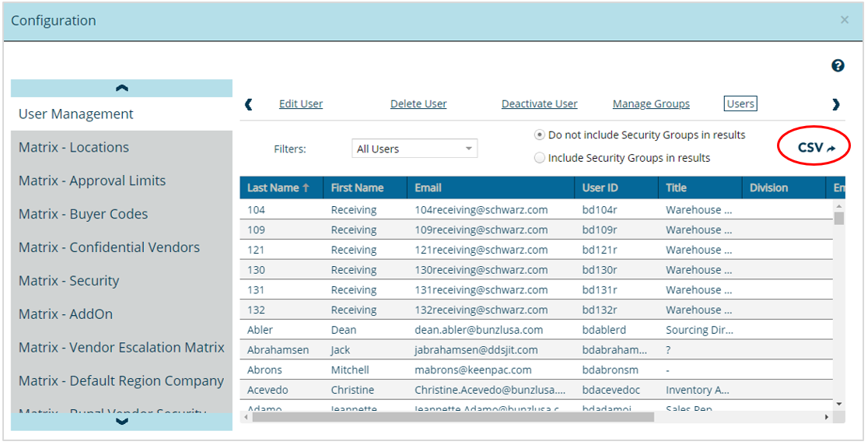Select last name Abler

pos(261,330)
